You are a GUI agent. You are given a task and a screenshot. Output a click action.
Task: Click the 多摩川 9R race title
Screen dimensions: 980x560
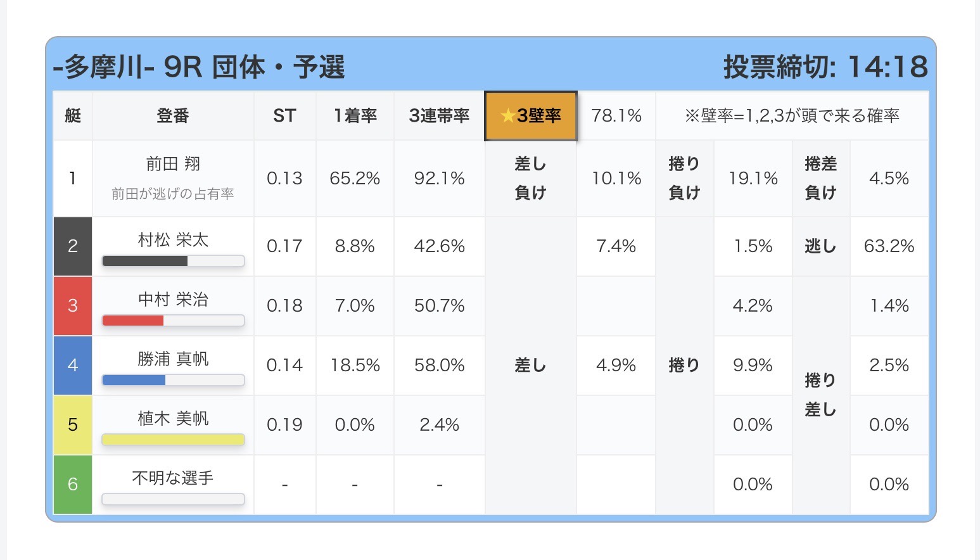click(x=199, y=67)
